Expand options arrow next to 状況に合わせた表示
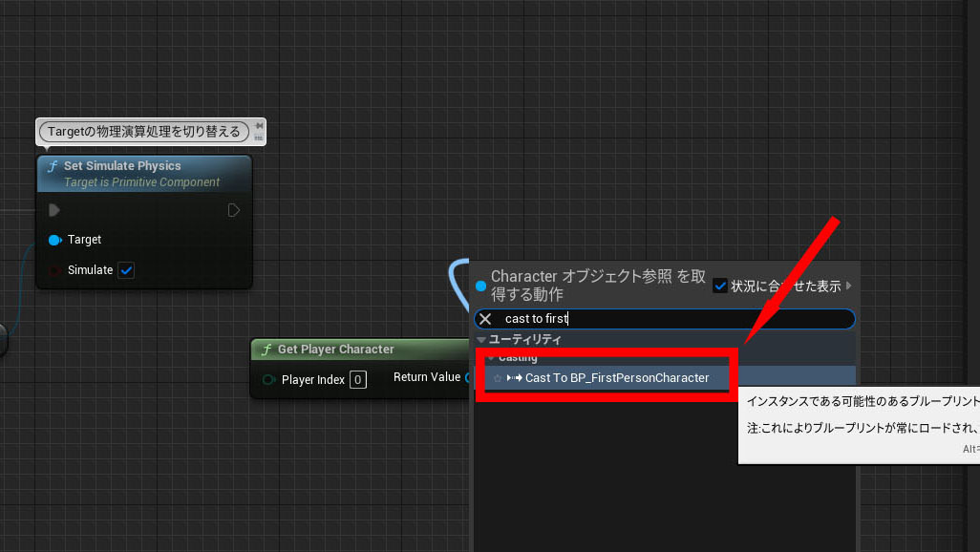980x552 pixels. 848,286
